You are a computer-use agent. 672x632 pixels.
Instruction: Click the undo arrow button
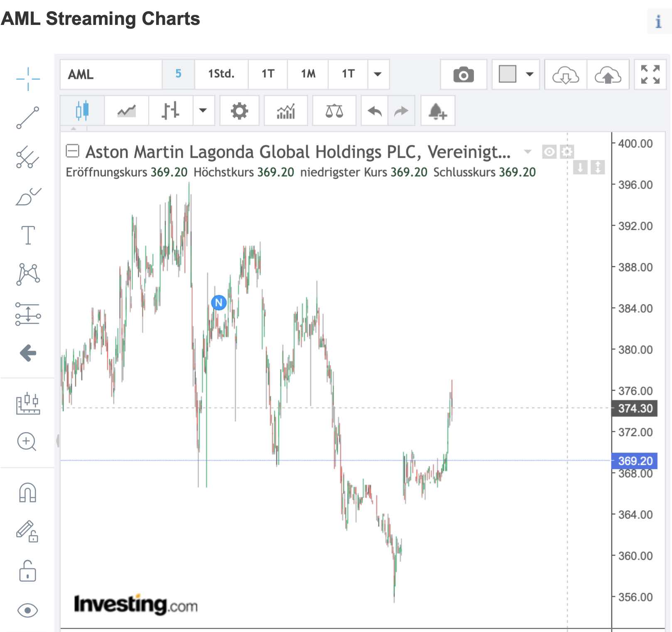tap(375, 111)
